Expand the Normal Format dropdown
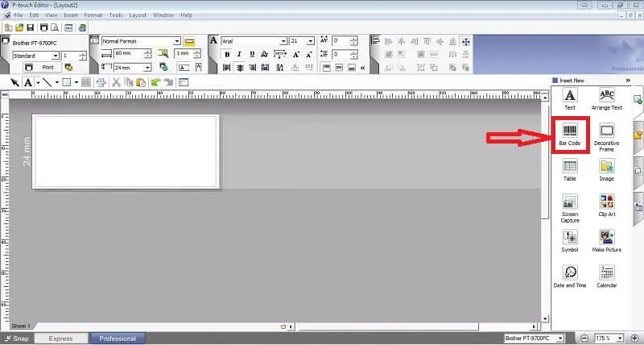This screenshot has width=644, height=345. (176, 41)
